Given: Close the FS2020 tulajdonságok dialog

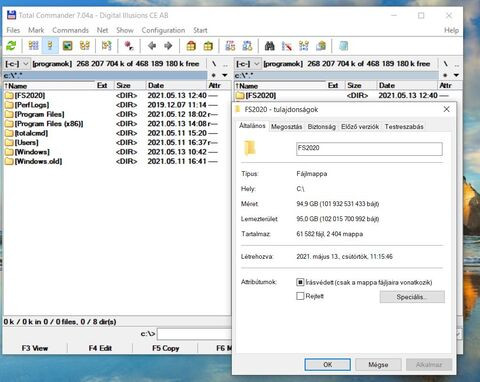Looking at the screenshot, I should (446, 109).
